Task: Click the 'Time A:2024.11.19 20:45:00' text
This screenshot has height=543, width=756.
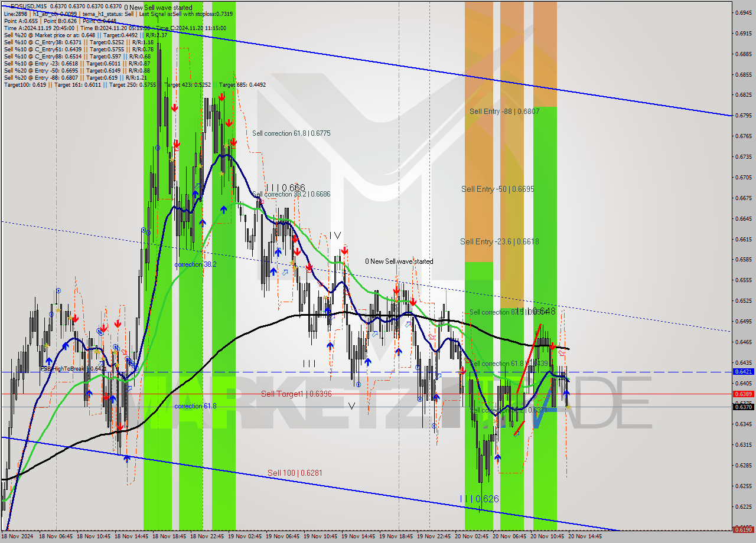Action: point(39,28)
